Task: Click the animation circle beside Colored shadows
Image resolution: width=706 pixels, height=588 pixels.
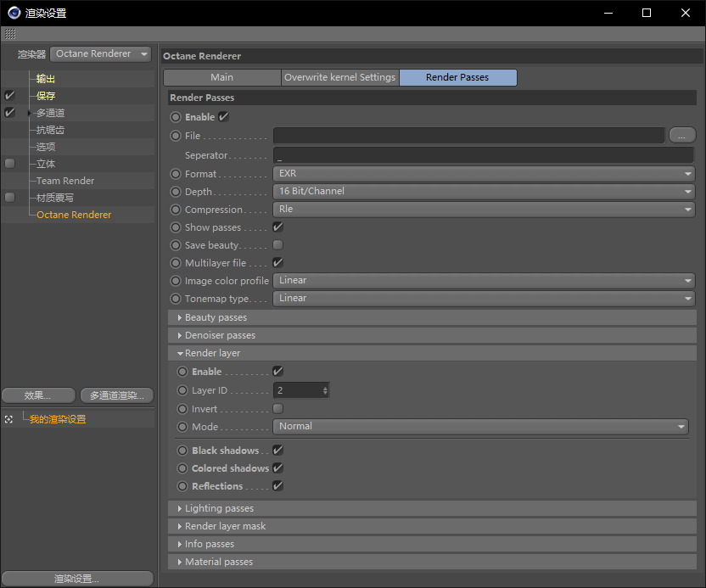Action: 182,468
